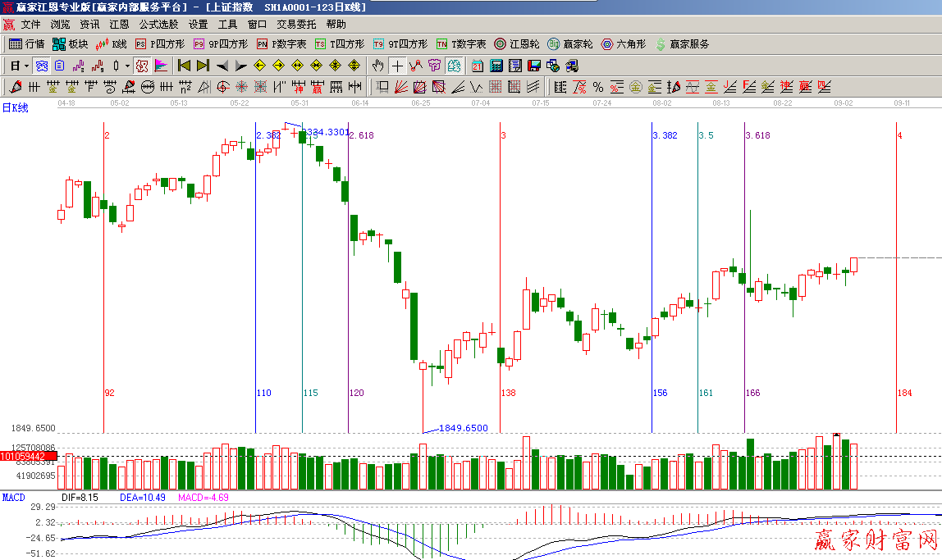The image size is (942, 560).
Task: Toggle the highlighted 钱 button in the toolbar
Action: 453,66
